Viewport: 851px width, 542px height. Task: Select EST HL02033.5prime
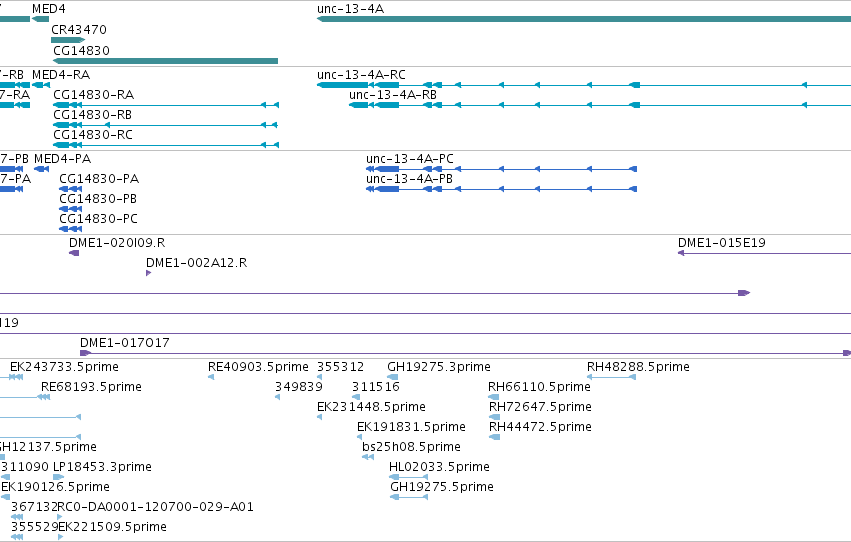439,467
